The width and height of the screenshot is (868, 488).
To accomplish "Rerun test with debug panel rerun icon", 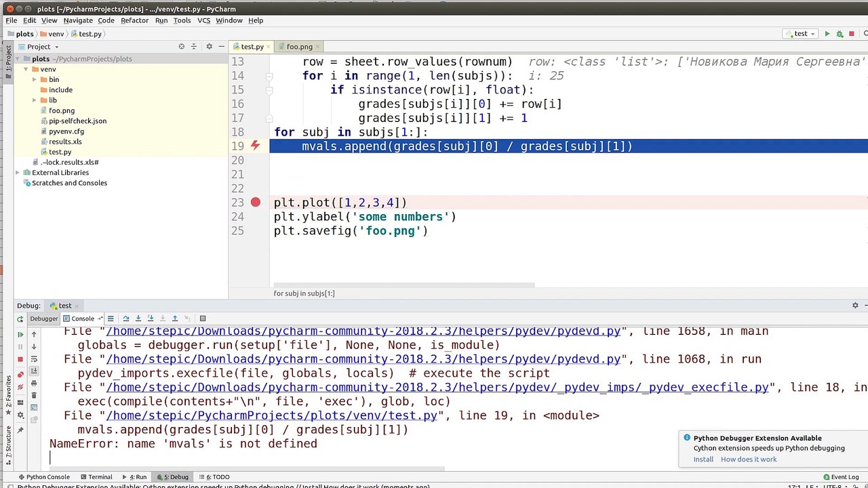I will (x=20, y=319).
